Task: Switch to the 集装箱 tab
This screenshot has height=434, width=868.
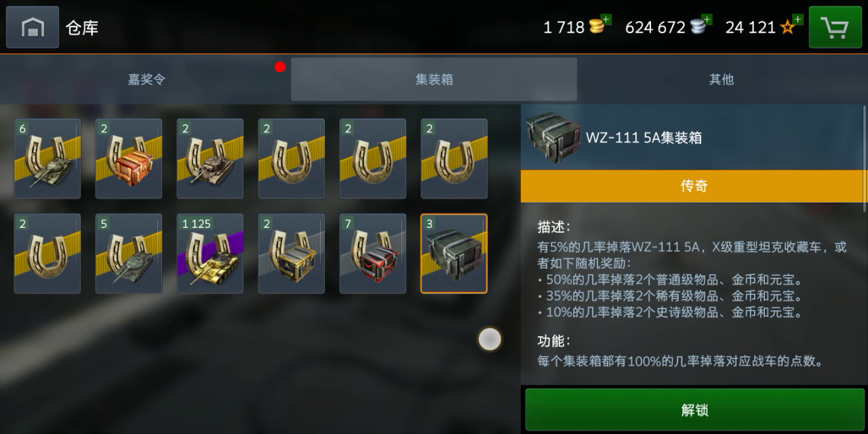Action: coord(434,79)
